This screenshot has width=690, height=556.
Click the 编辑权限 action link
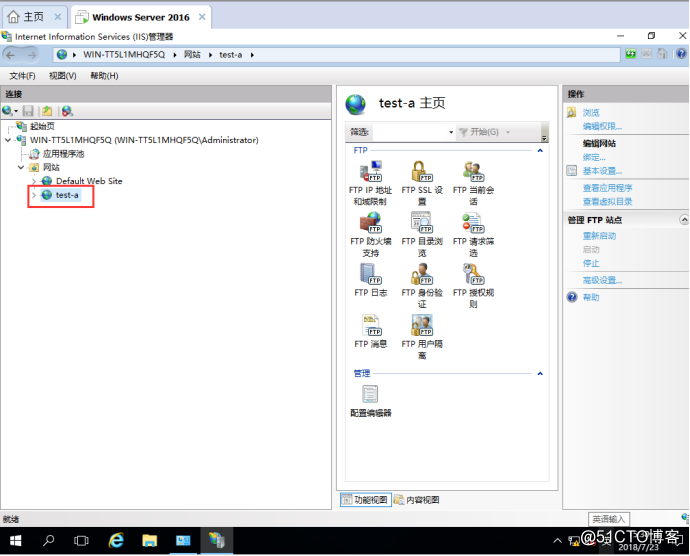point(602,126)
